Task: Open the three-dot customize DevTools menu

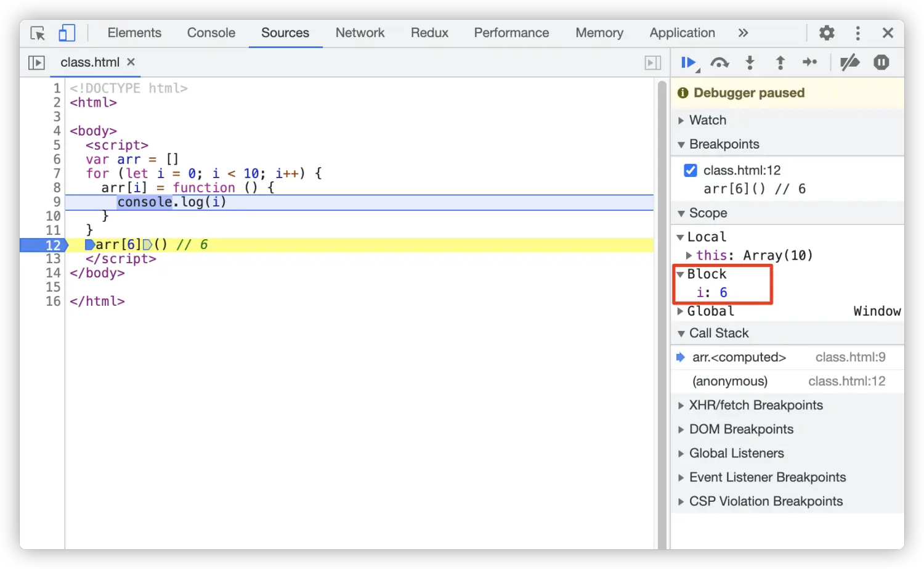Action: (x=857, y=33)
